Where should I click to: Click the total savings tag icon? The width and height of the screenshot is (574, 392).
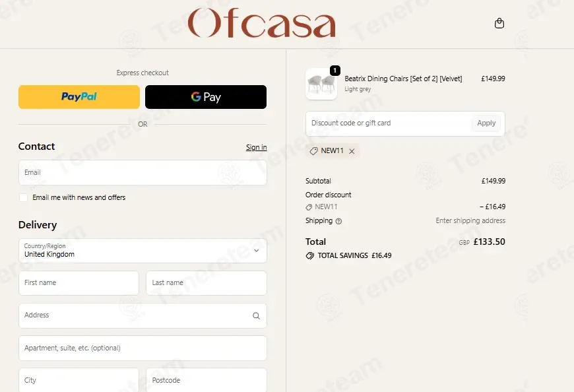tap(309, 255)
